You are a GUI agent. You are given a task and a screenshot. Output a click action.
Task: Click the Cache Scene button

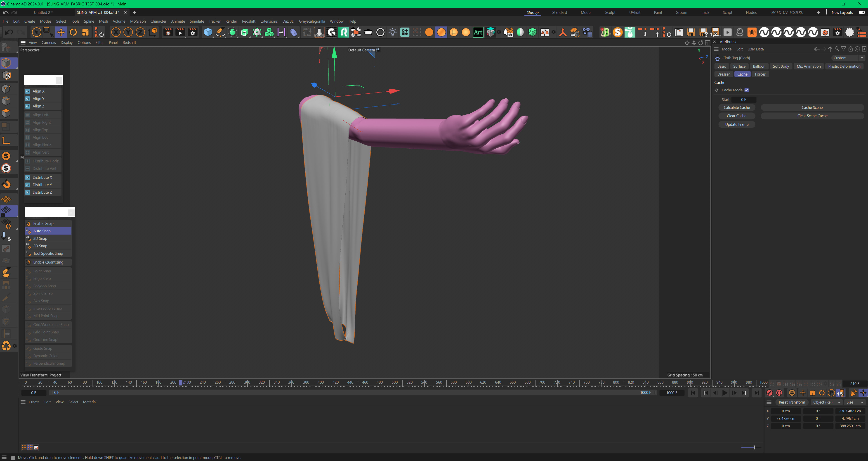coord(812,108)
